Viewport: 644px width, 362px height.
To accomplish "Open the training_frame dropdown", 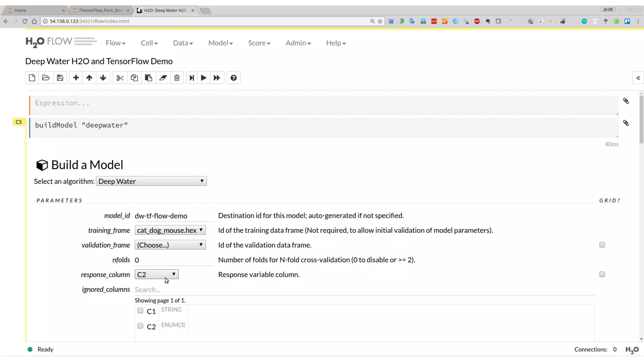I will click(170, 230).
